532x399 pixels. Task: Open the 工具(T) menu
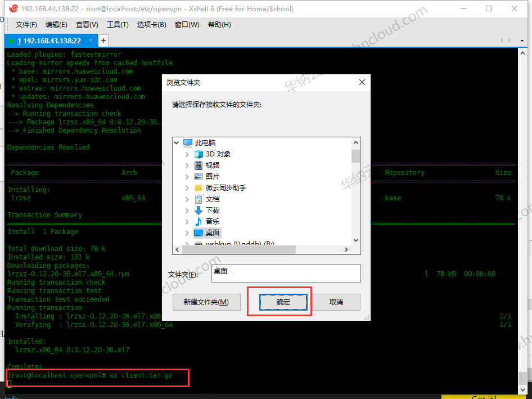click(x=118, y=25)
